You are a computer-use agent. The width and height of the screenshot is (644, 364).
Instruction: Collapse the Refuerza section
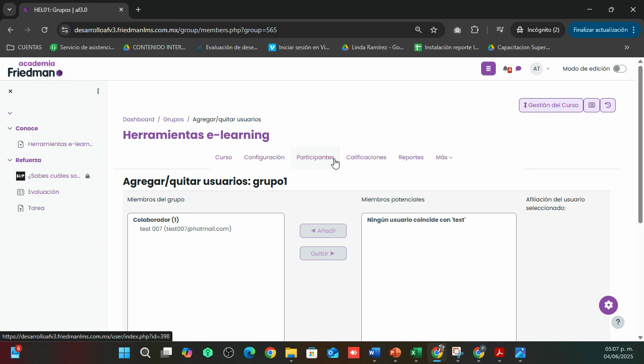coord(10,160)
